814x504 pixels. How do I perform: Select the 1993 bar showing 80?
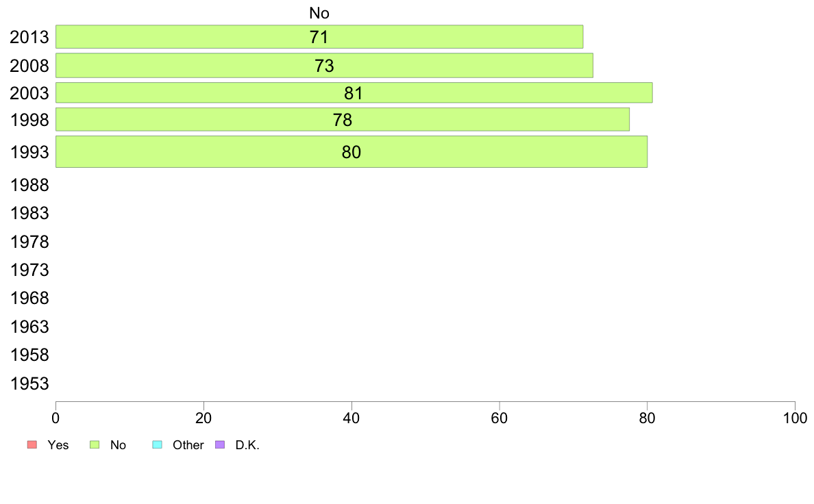click(351, 152)
